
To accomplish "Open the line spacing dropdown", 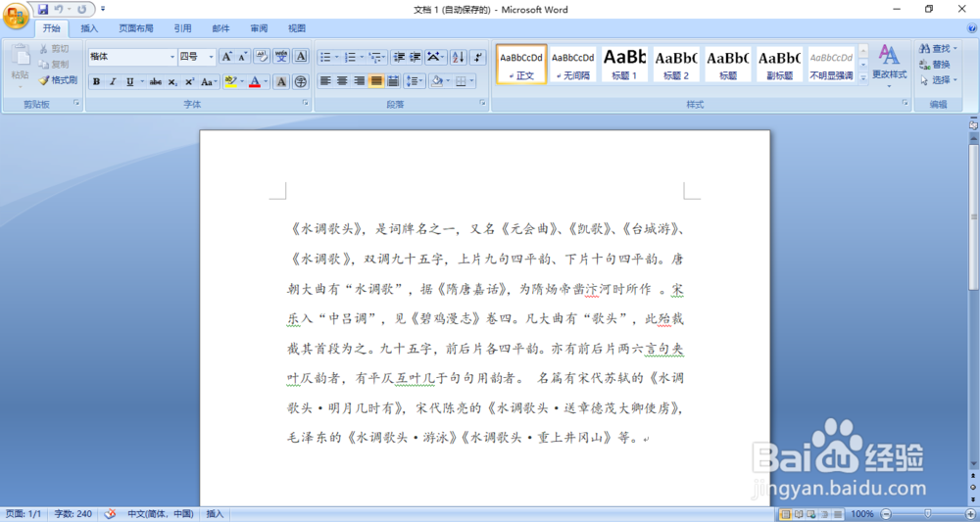I will (x=415, y=80).
